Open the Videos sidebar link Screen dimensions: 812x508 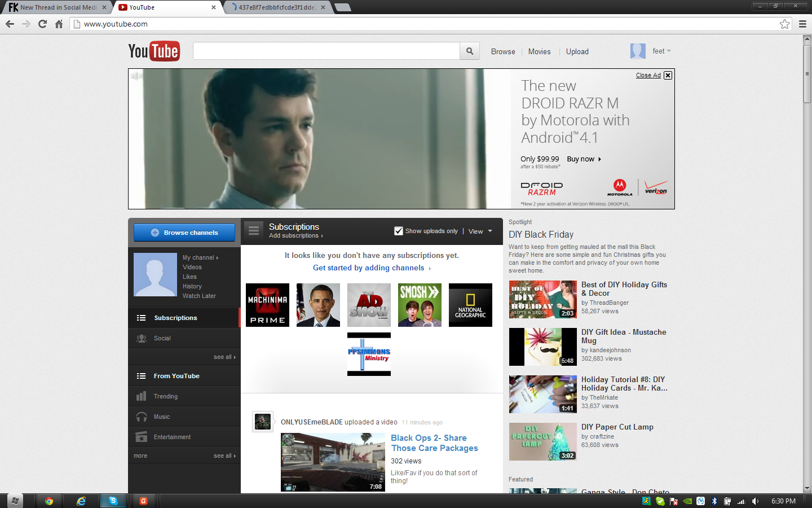(192, 267)
